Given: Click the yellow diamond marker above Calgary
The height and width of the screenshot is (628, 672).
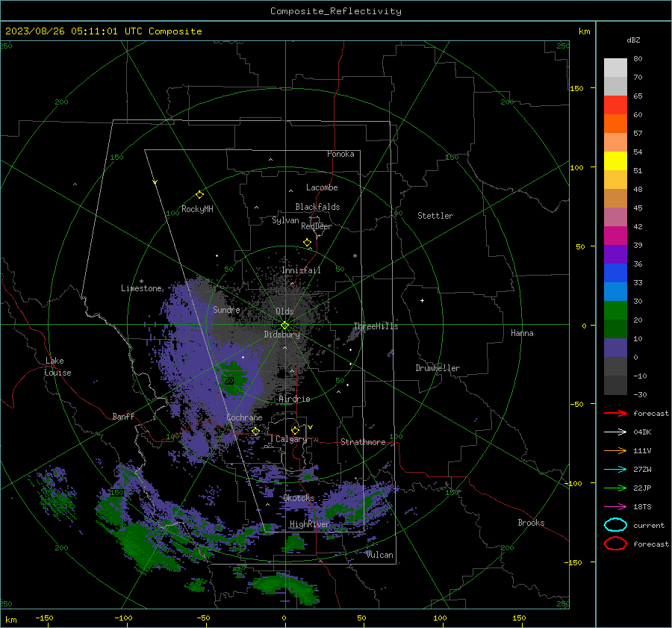Looking at the screenshot, I should (295, 430).
